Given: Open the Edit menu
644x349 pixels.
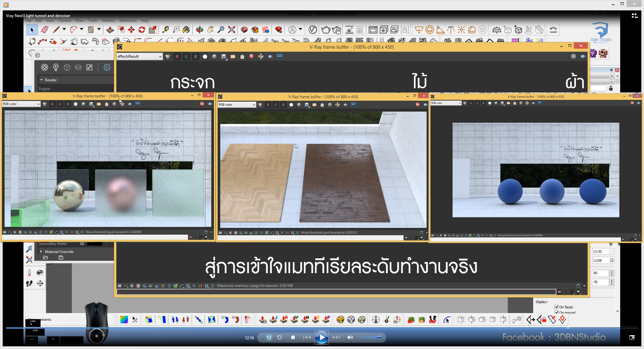Looking at the screenshot, I should click(39, 20).
